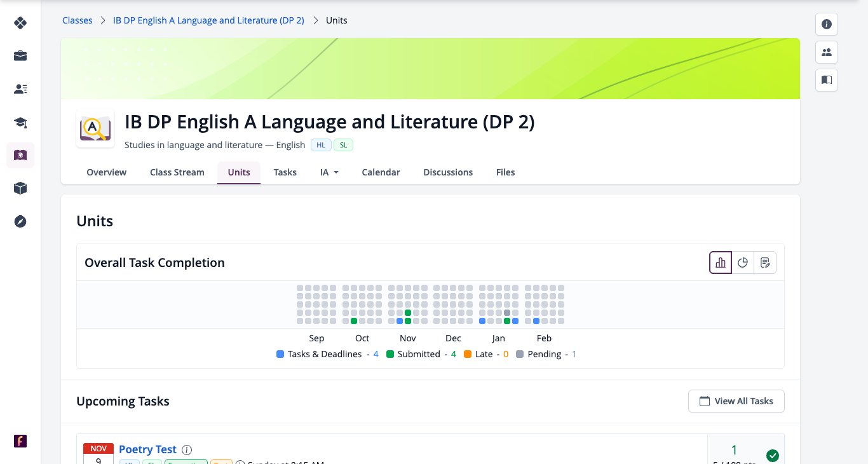Image resolution: width=868 pixels, height=464 pixels.
Task: Open the Class Stream tab
Action: tap(177, 172)
